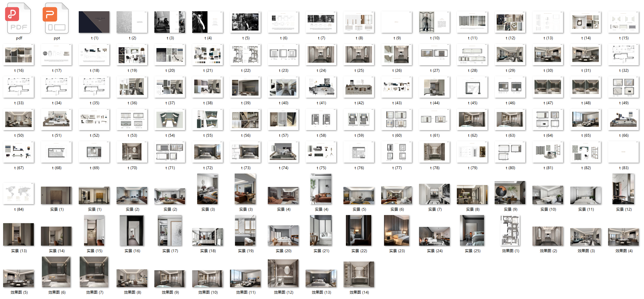This screenshot has height=299, width=644.
Task: Click the 实景 (5) living room photo
Action: pos(359,195)
